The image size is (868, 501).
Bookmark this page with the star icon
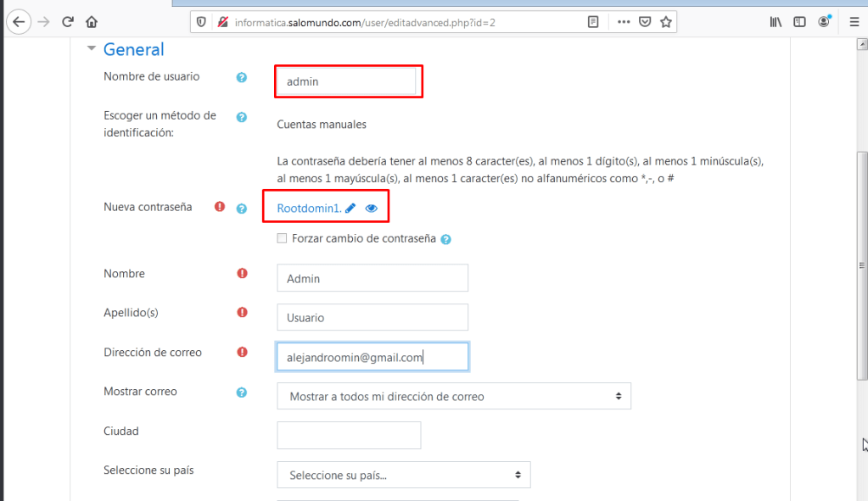pyautogui.click(x=666, y=22)
